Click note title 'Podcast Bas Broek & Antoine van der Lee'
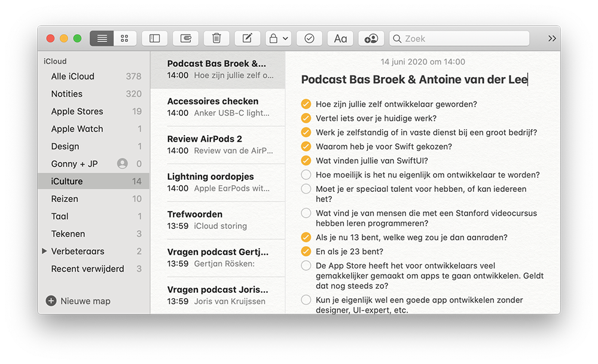This screenshot has width=598, height=364. click(414, 79)
